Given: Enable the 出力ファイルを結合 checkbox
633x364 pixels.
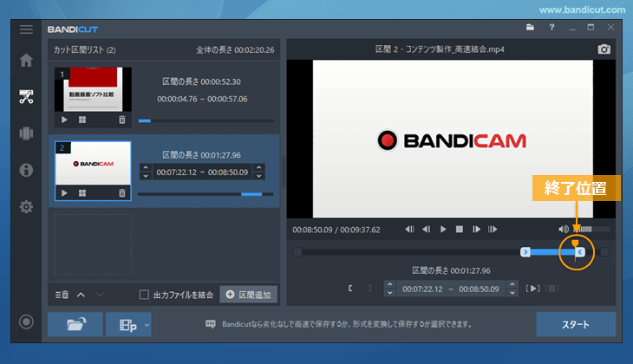Looking at the screenshot, I should (145, 295).
